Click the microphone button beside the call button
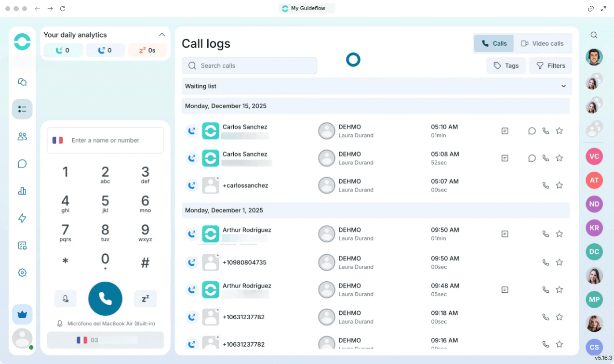614x364 pixels. 66,299
